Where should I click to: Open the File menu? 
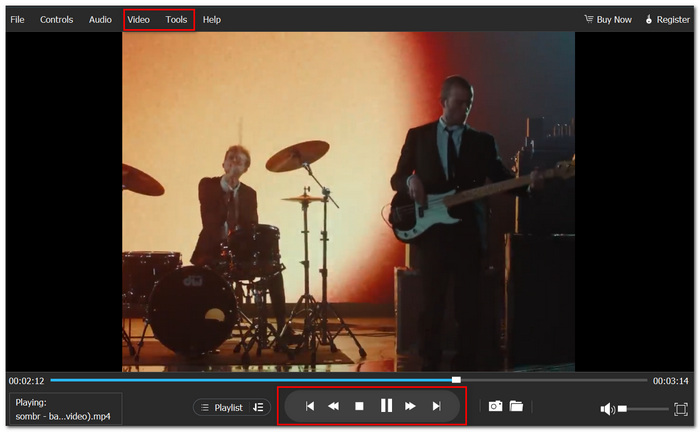tap(17, 20)
